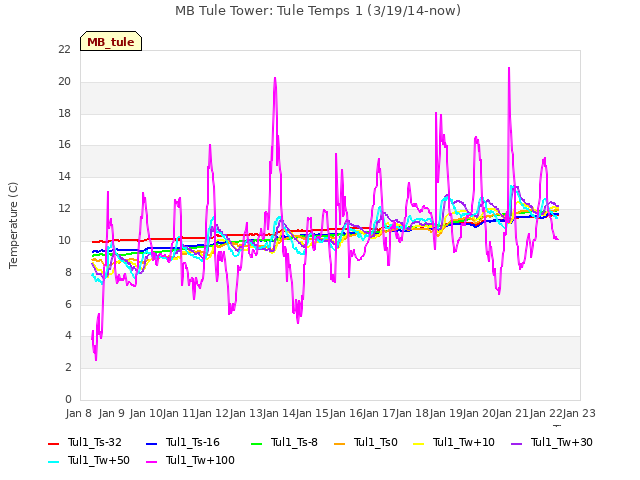Select the Tul1_Ts-8 legend label
This screenshot has height=480, width=640.
click(x=294, y=442)
